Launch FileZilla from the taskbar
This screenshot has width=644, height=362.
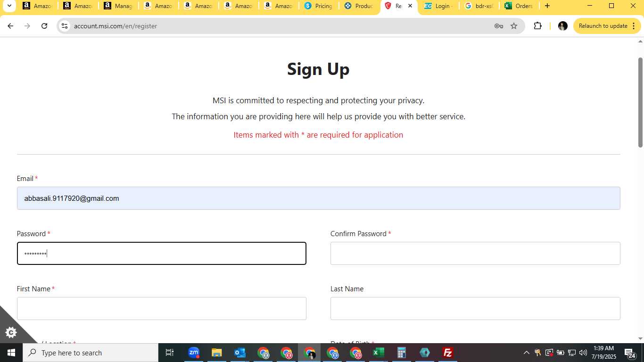(447, 353)
